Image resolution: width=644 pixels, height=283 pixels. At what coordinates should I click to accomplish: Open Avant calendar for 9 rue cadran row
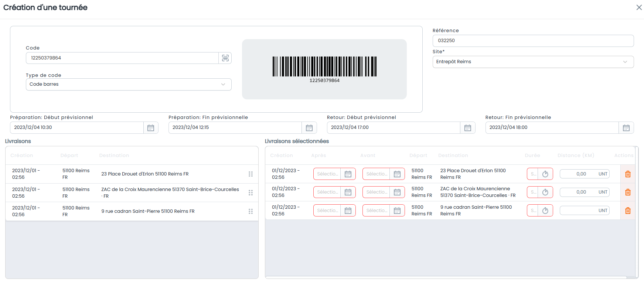click(397, 211)
